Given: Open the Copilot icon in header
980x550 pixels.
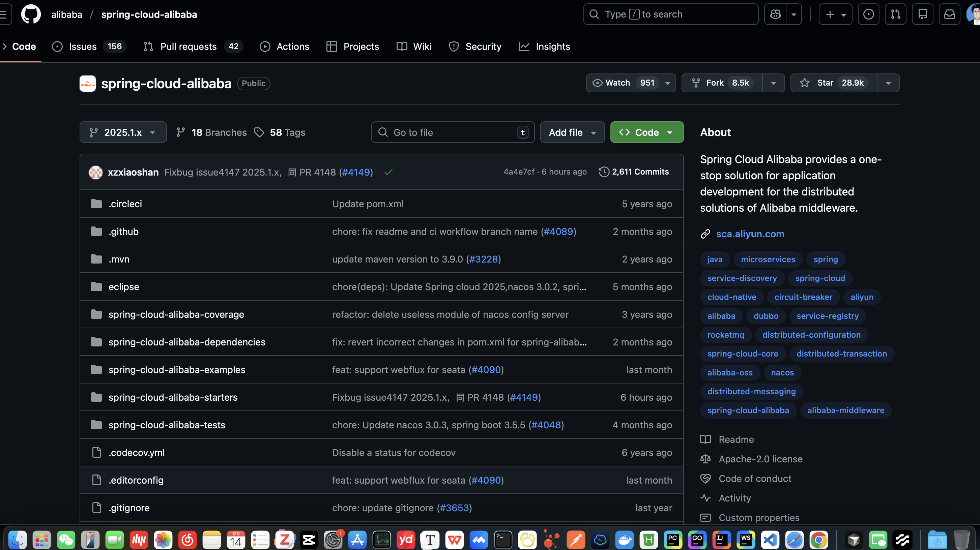Looking at the screenshot, I should point(775,14).
